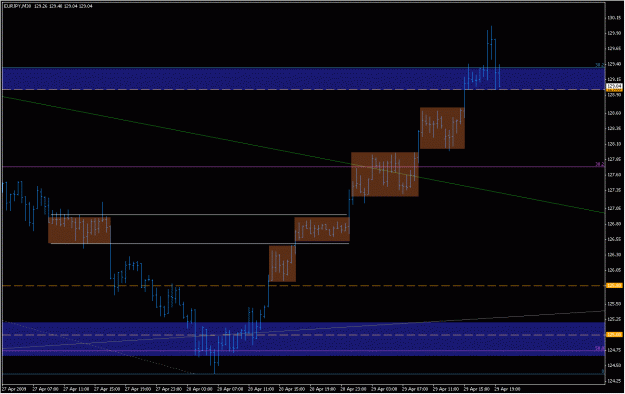
Task: Click the 128.10 price axis label
Action: tap(614, 144)
